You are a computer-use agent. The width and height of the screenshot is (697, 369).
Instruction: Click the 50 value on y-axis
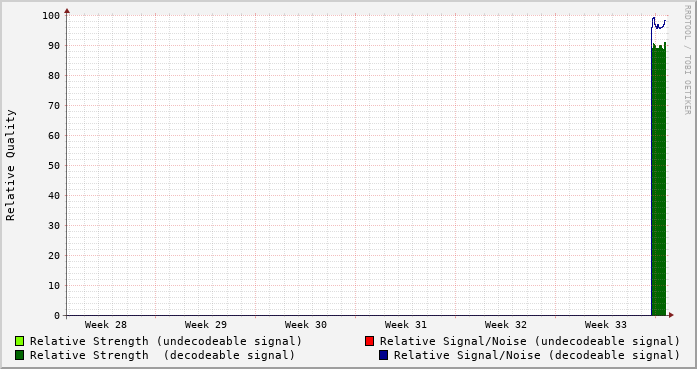[54, 165]
